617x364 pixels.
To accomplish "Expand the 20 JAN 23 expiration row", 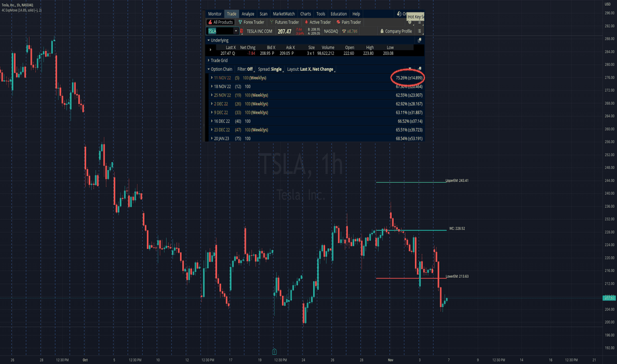I will [212, 138].
